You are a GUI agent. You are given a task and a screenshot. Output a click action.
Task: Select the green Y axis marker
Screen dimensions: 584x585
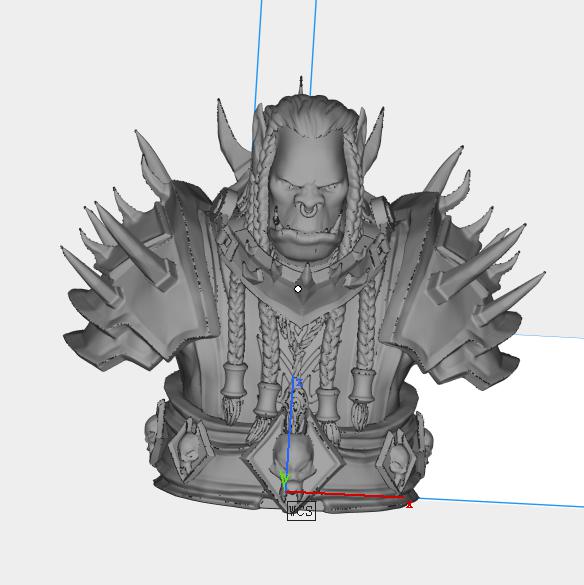[x=284, y=479]
